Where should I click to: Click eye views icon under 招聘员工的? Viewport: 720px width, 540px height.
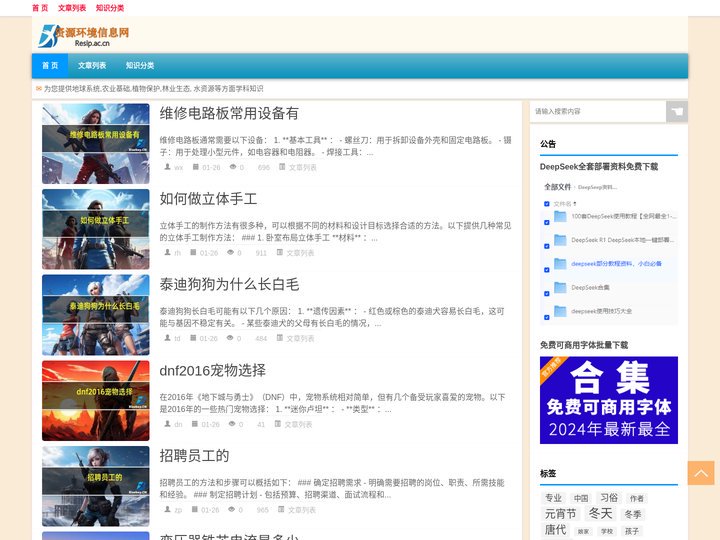(232, 509)
